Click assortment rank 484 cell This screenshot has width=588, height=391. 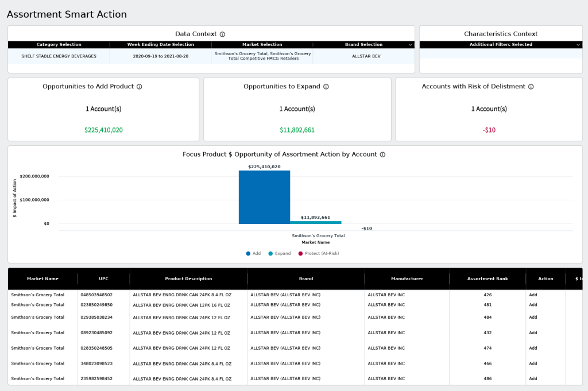tap(488, 317)
